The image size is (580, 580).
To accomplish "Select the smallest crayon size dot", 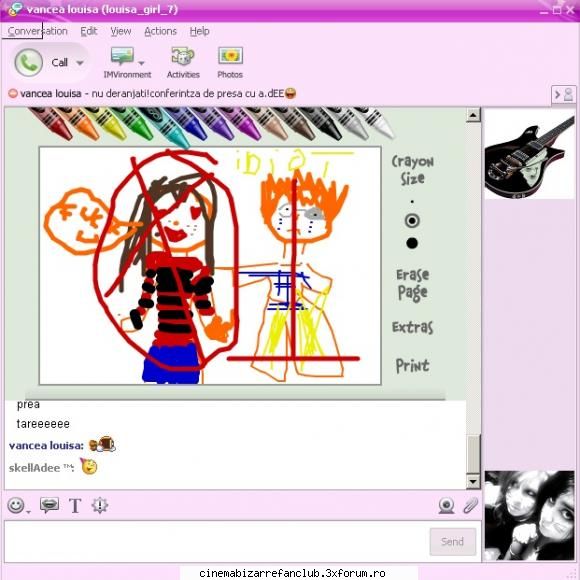I will pos(412,202).
